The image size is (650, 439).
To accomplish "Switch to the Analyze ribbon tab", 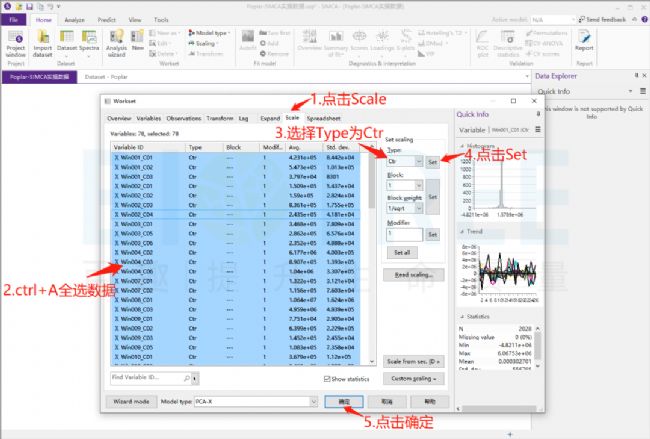I will pos(75,20).
